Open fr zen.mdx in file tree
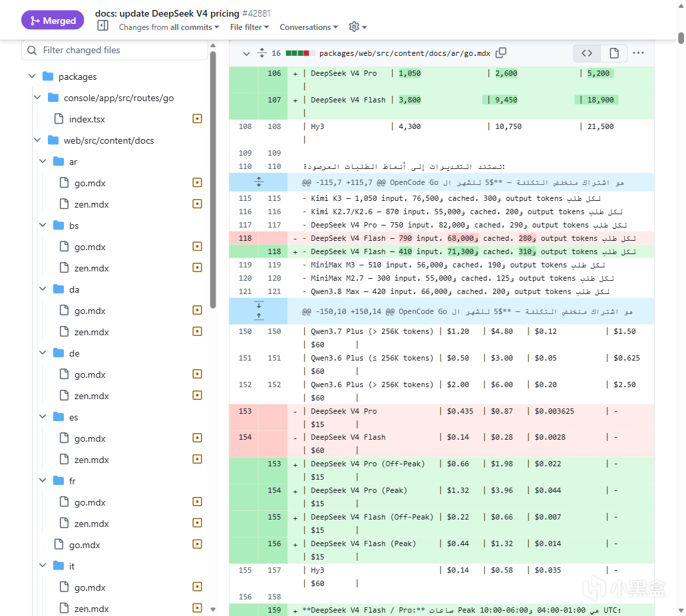 click(x=91, y=524)
